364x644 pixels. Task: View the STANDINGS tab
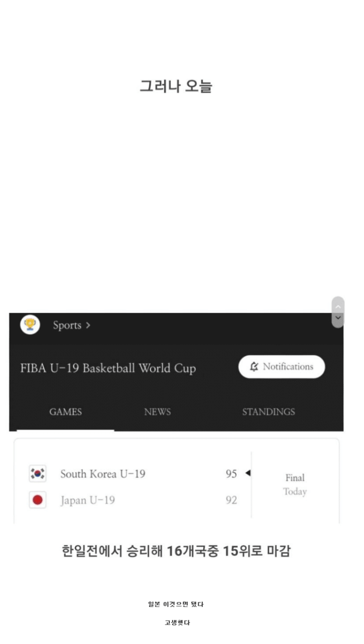point(268,412)
